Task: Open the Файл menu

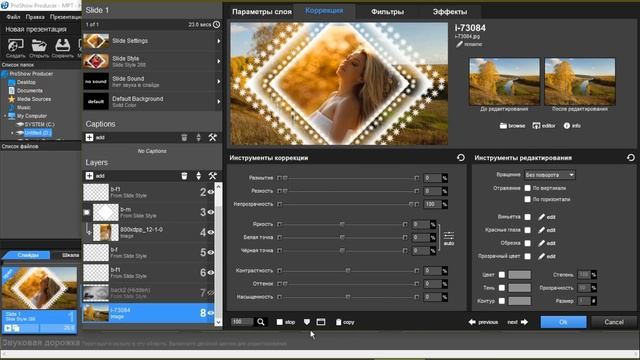Action: click(13, 17)
